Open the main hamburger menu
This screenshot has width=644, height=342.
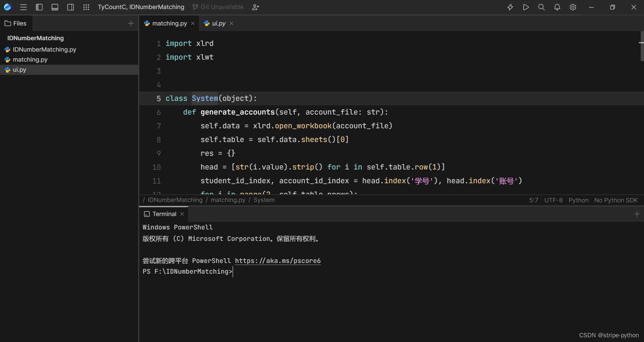pos(23,7)
